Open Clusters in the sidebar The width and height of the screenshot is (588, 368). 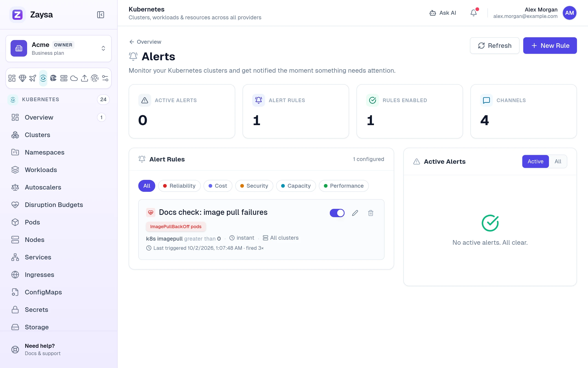pyautogui.click(x=59, y=135)
